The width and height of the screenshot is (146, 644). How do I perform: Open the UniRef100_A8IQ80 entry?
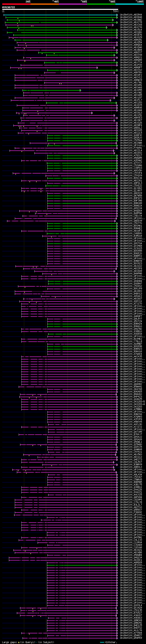click(x=131, y=32)
